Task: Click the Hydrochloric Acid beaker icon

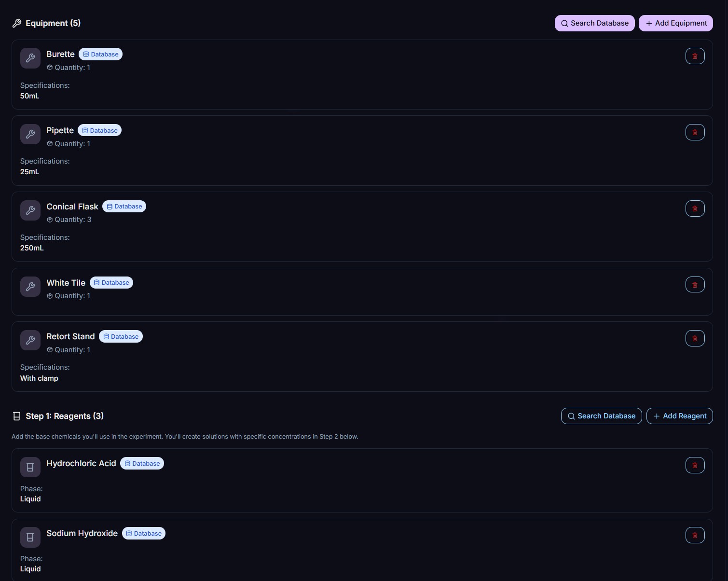Action: (30, 467)
